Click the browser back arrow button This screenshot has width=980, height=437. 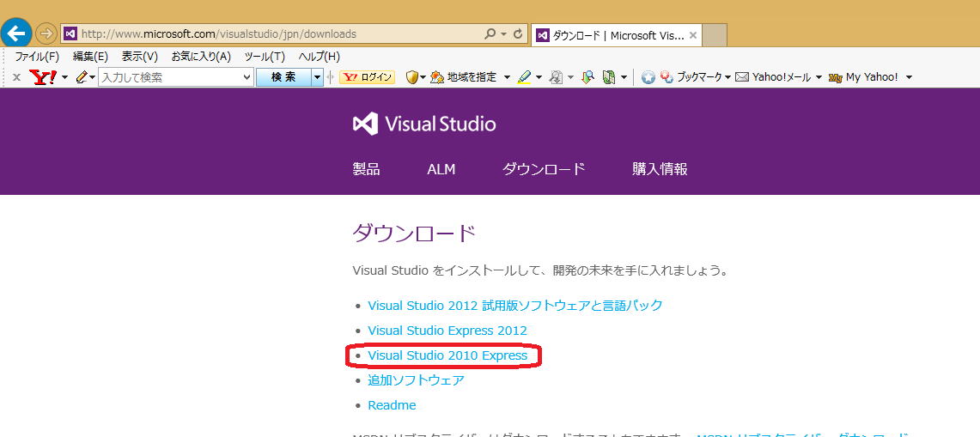[16, 33]
